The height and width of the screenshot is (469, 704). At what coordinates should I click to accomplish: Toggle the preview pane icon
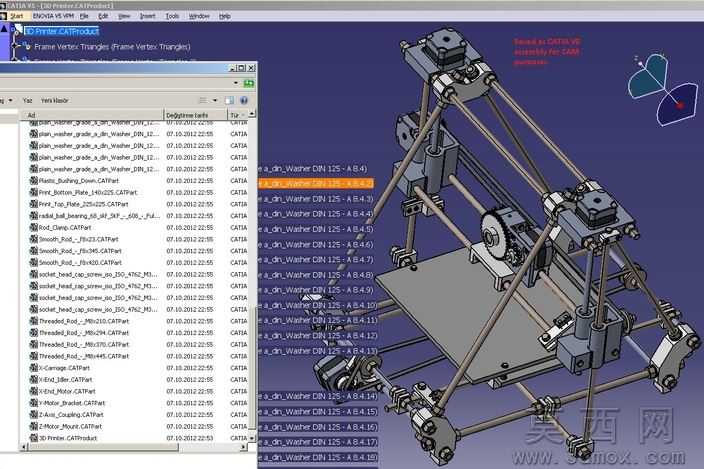pos(229,101)
